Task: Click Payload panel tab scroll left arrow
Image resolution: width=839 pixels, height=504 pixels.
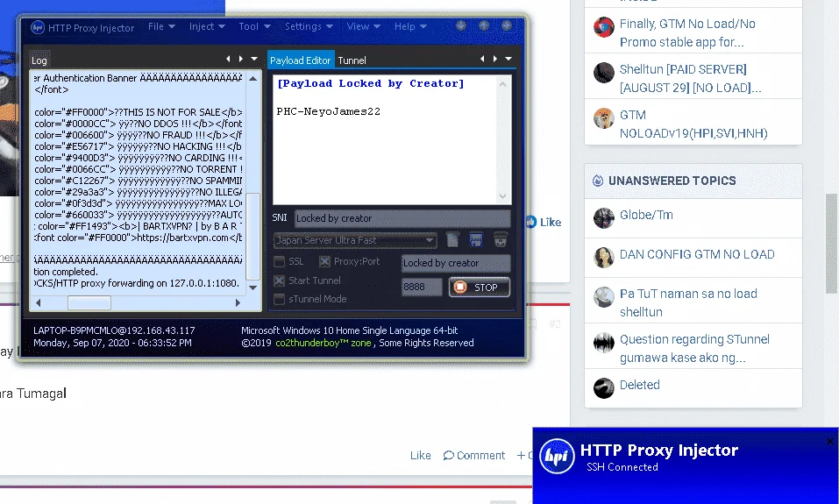Action: [x=483, y=59]
